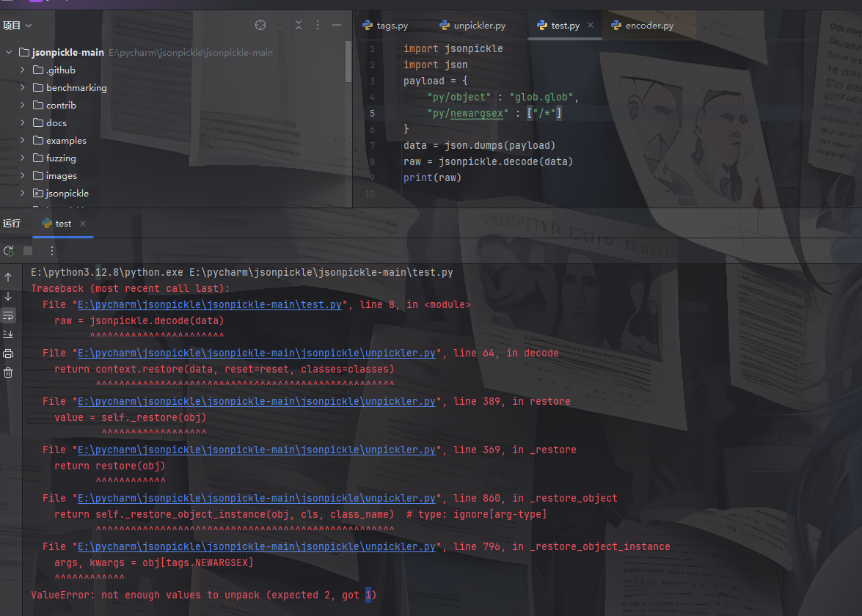Click the print console output icon
Viewport: 862px width, 616px height.
point(8,353)
